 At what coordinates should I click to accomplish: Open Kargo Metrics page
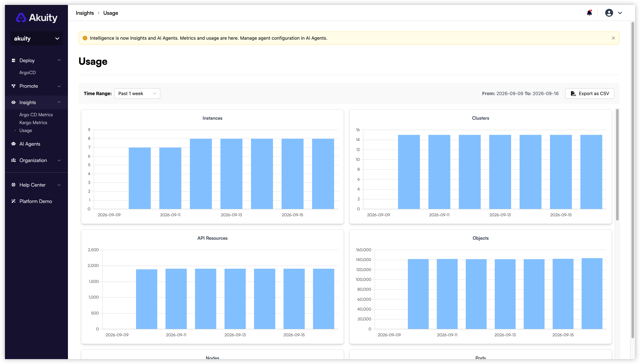click(x=33, y=122)
